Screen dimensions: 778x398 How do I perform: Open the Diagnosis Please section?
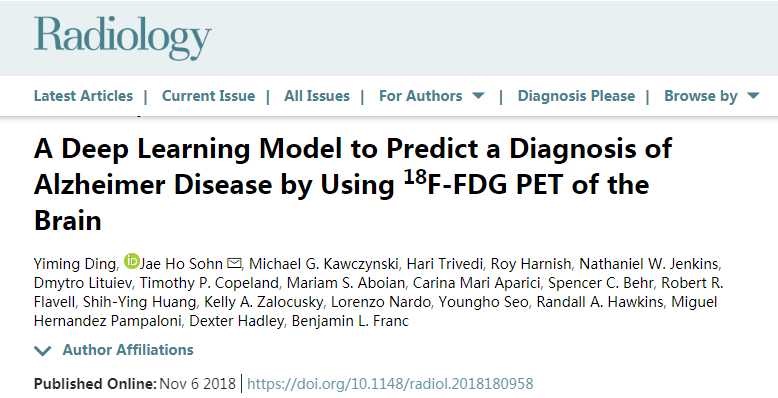click(x=576, y=96)
